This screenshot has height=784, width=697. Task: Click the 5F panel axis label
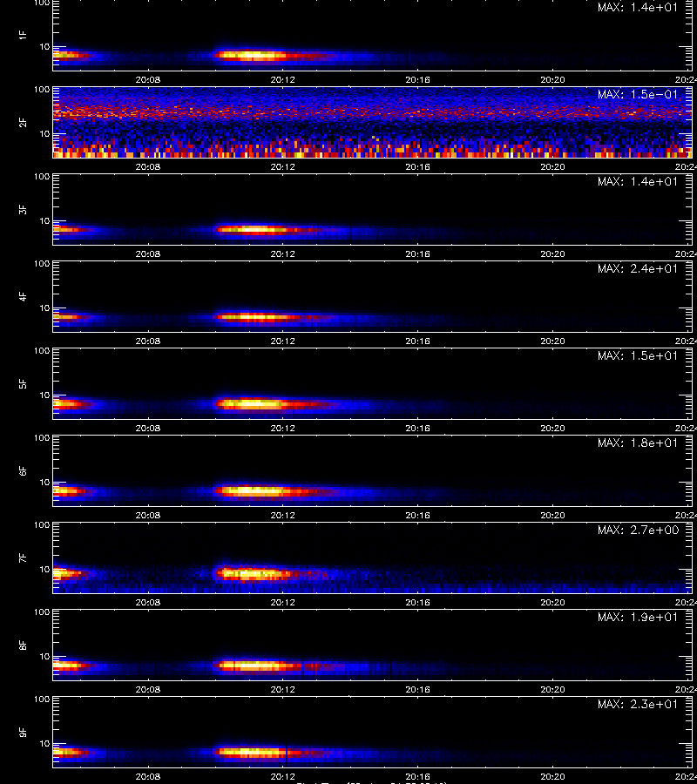(x=23, y=383)
